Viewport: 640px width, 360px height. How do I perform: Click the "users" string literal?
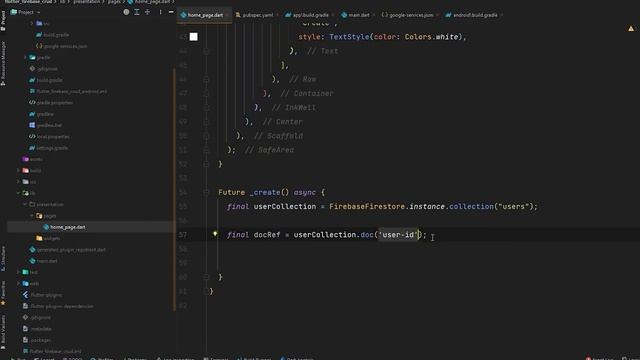click(513, 207)
